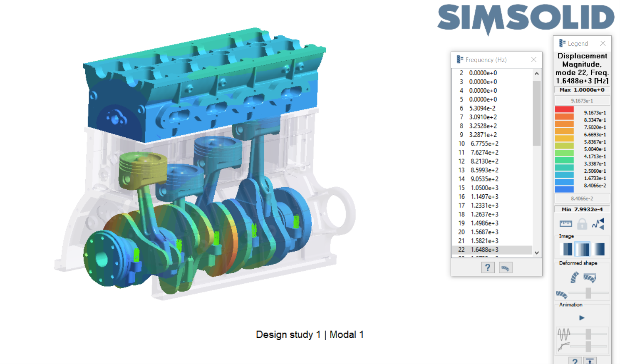Click the Legend panel title icon

(x=562, y=43)
